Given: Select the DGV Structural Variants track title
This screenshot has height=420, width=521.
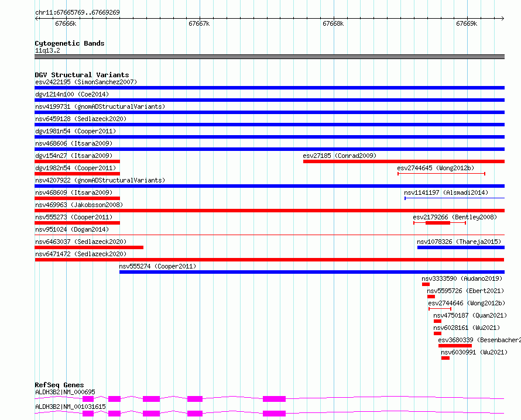Looking at the screenshot, I should [82, 75].
